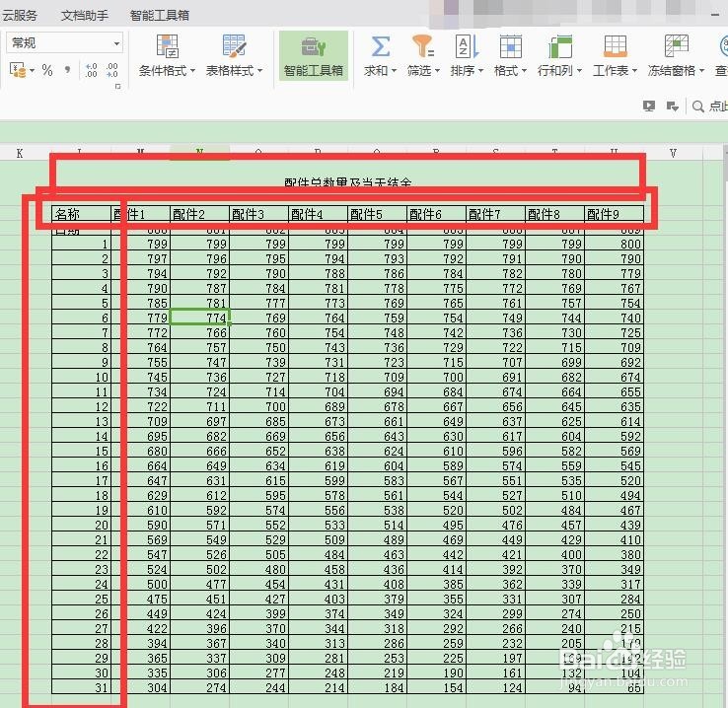728x708 pixels.
Task: Select the cell with value 800
Action: point(614,244)
